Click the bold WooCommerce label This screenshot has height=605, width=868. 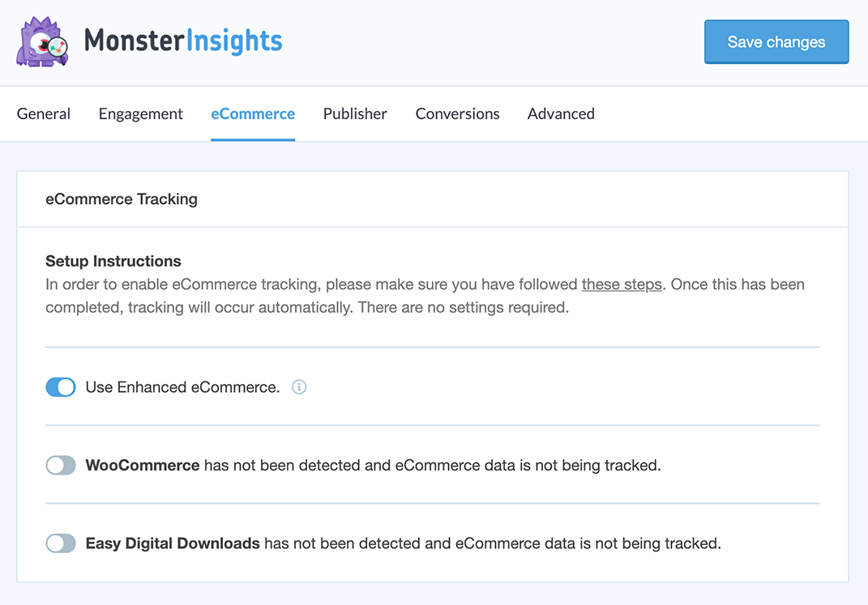[143, 466]
